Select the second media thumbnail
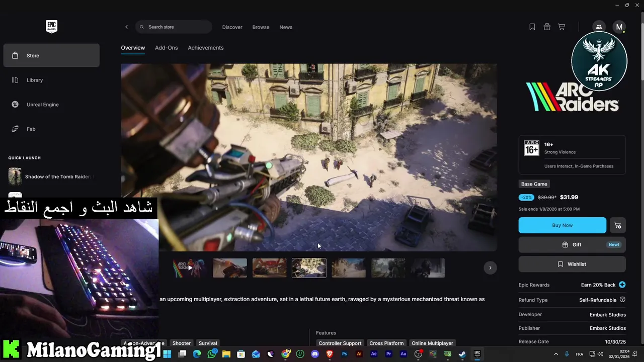 click(x=230, y=268)
